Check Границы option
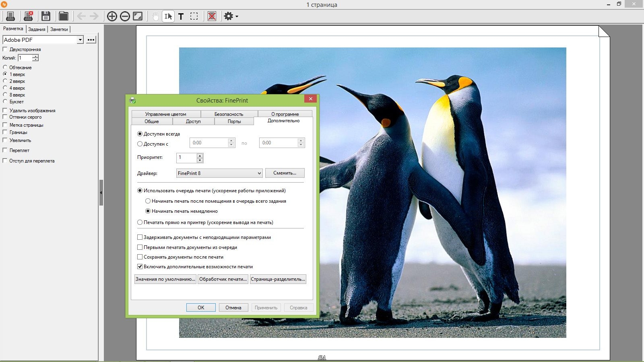This screenshot has width=644, height=362. (x=5, y=132)
